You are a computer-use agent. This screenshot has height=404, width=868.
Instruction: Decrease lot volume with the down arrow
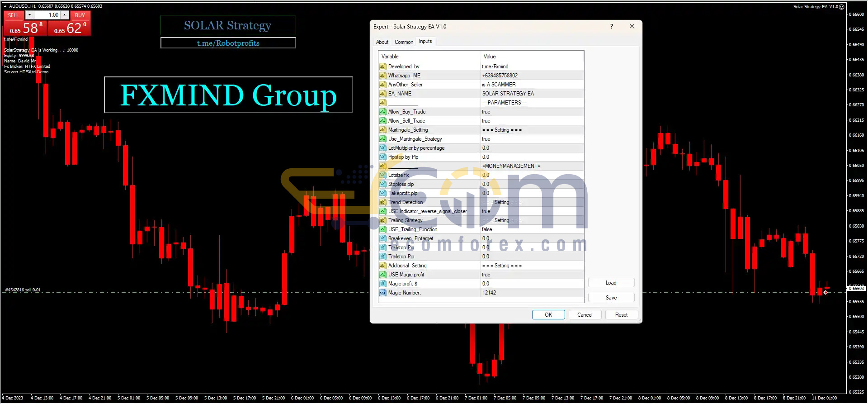pos(29,15)
